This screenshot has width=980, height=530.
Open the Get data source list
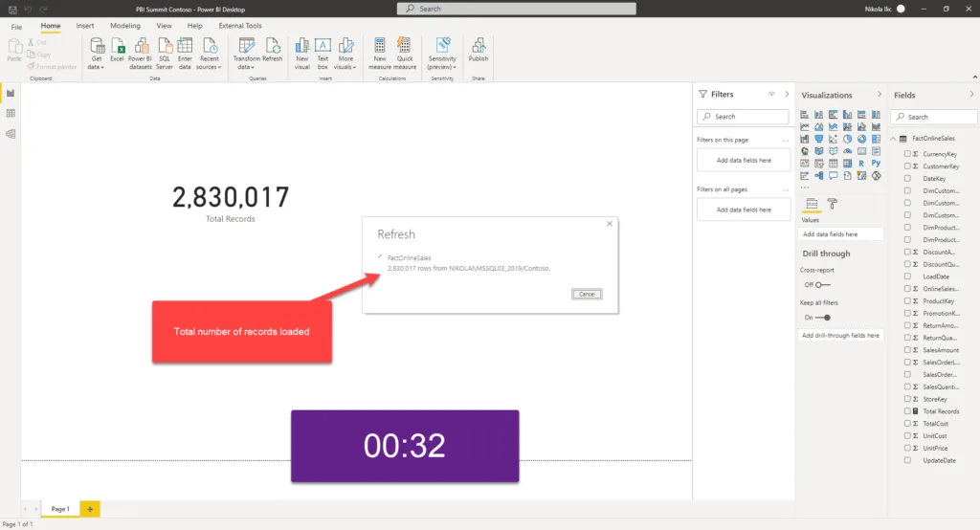pyautogui.click(x=97, y=54)
